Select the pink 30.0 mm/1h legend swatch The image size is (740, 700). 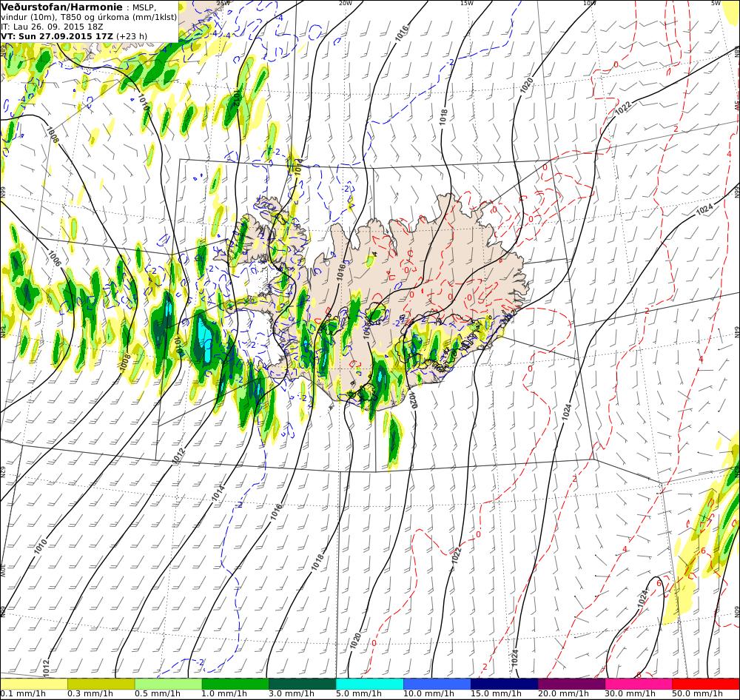pos(639,684)
